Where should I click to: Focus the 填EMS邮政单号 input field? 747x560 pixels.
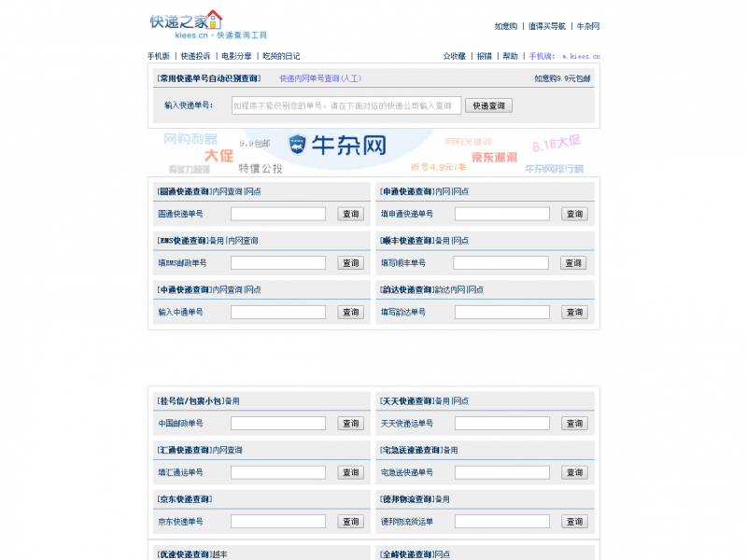pyautogui.click(x=278, y=263)
